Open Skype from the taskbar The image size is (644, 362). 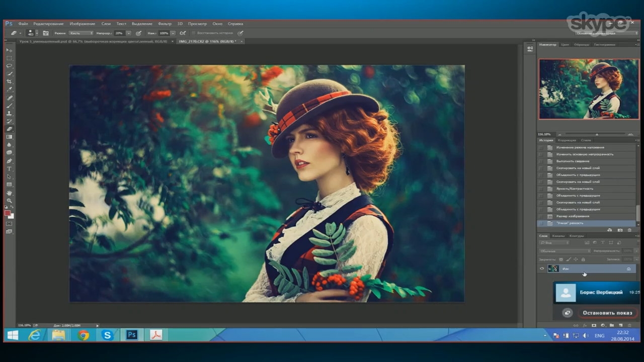[107, 335]
